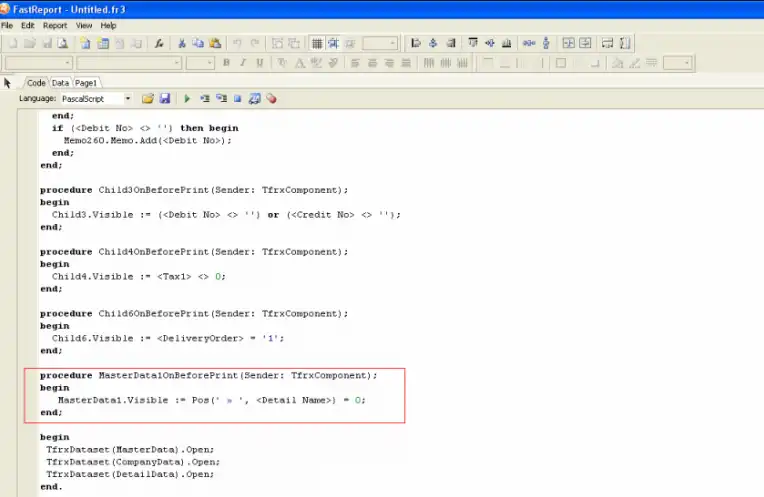Select the arrow pointer tool
764x497 pixels.
(8, 83)
